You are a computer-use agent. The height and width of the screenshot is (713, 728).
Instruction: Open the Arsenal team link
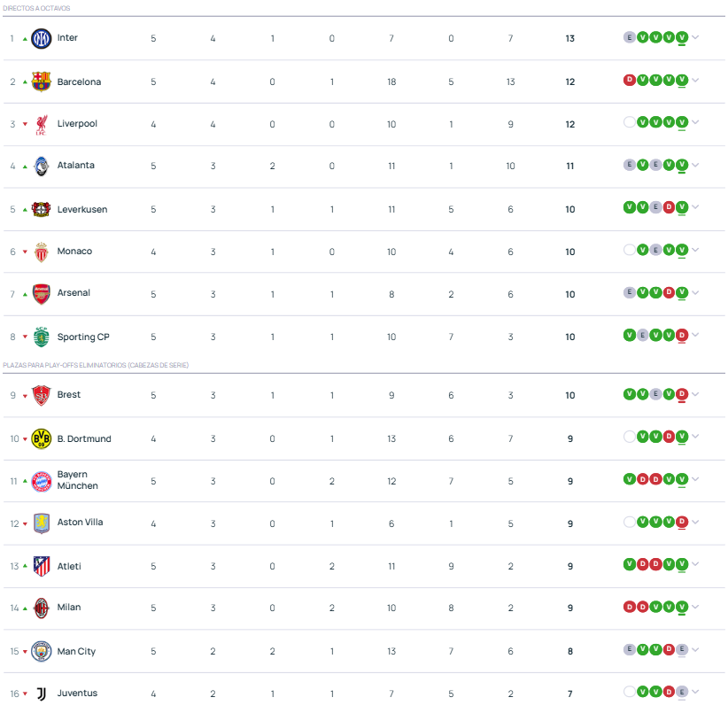pos(74,293)
